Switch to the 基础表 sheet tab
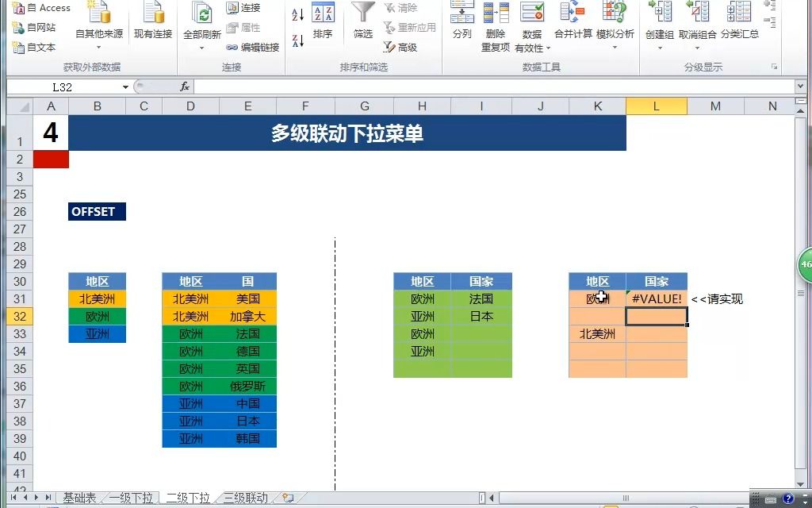Screen dimensions: 812x508 point(79,498)
